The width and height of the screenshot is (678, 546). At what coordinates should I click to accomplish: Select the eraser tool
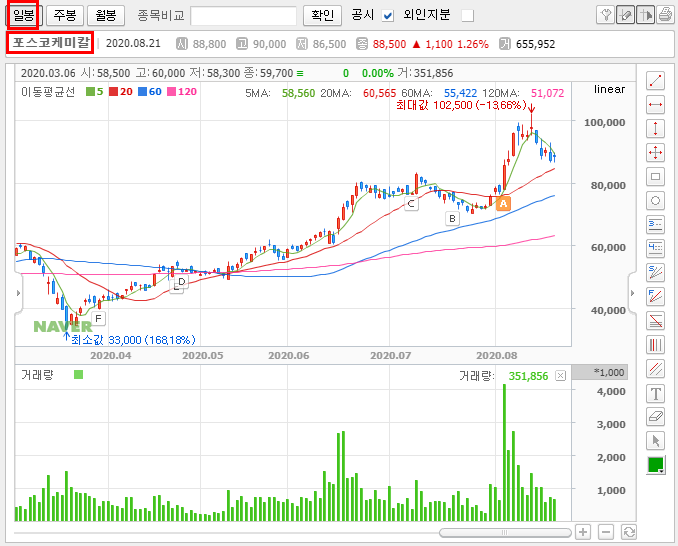click(656, 417)
